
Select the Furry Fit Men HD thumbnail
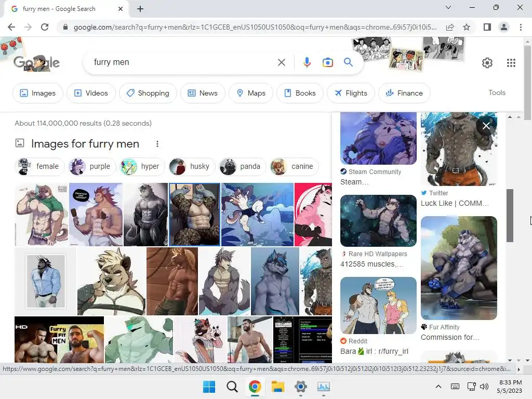59,340
